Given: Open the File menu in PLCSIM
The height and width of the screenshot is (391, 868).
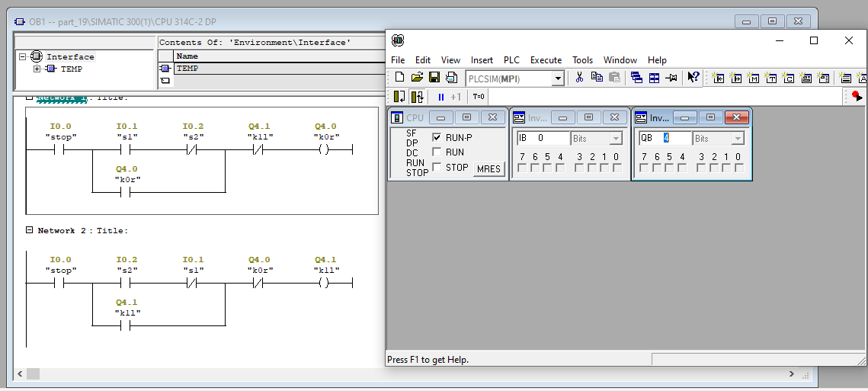Looking at the screenshot, I should pyautogui.click(x=398, y=59).
